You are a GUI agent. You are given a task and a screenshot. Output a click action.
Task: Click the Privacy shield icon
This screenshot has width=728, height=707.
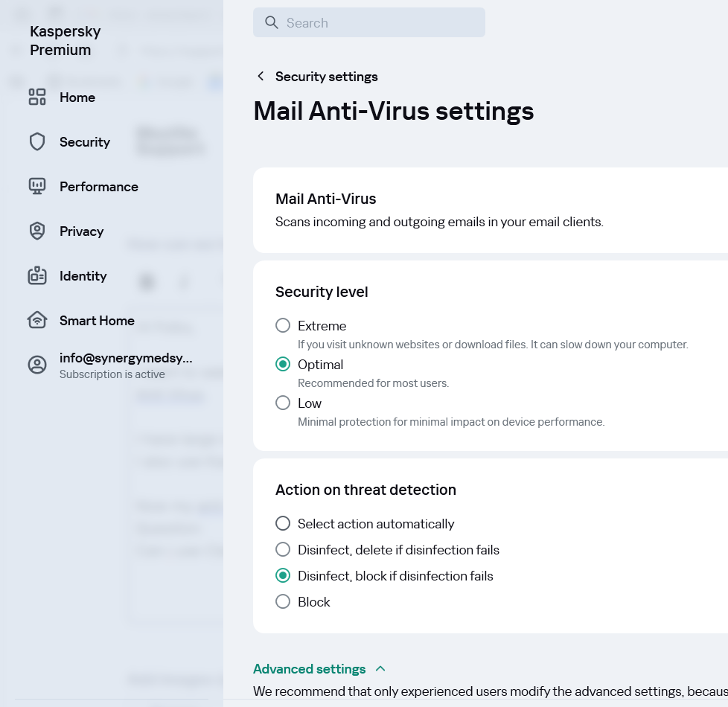tap(37, 231)
